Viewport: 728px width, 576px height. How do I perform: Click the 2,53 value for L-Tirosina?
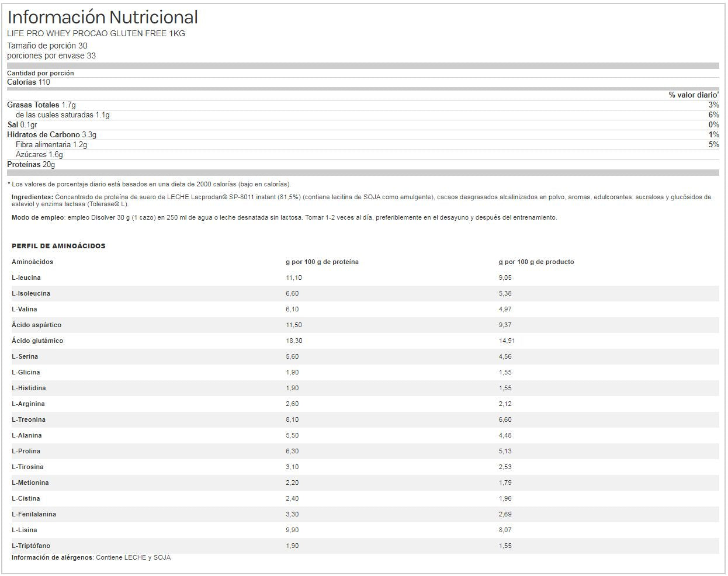(505, 467)
